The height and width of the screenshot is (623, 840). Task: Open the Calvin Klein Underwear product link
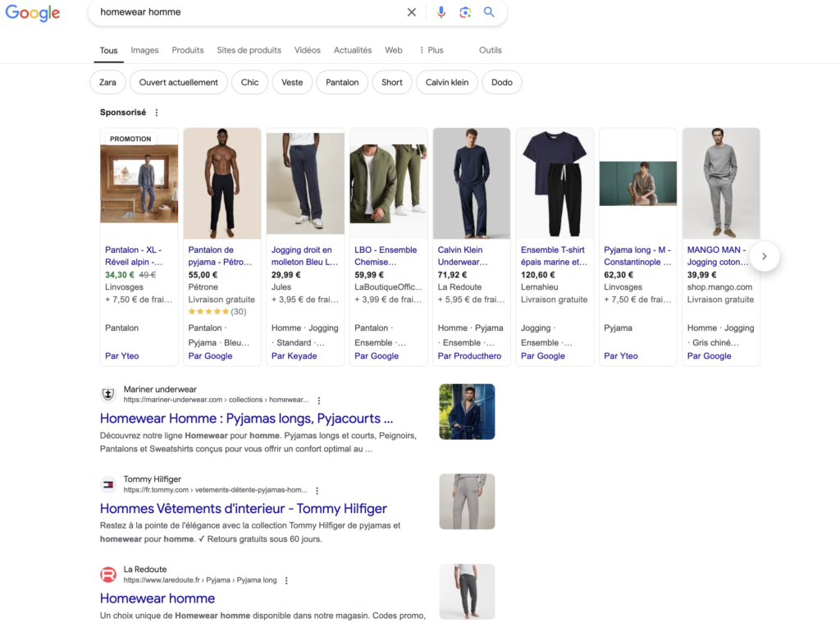pos(463,256)
